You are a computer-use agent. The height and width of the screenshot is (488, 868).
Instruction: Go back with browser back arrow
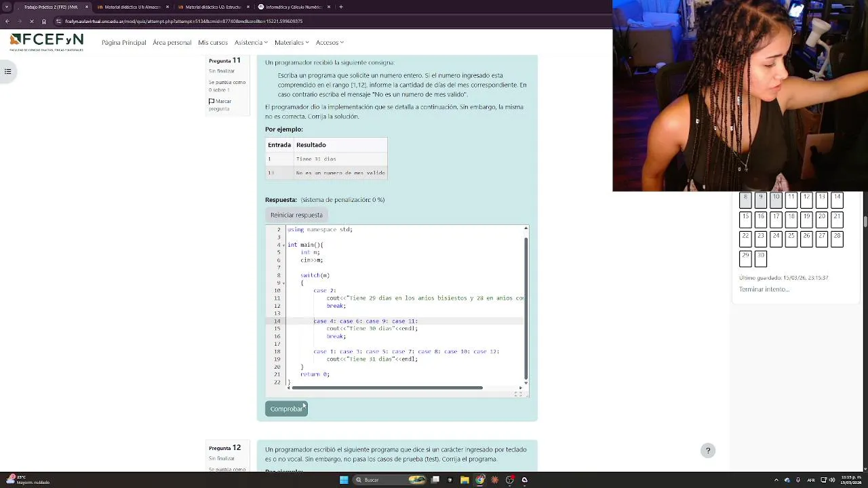pyautogui.click(x=7, y=21)
